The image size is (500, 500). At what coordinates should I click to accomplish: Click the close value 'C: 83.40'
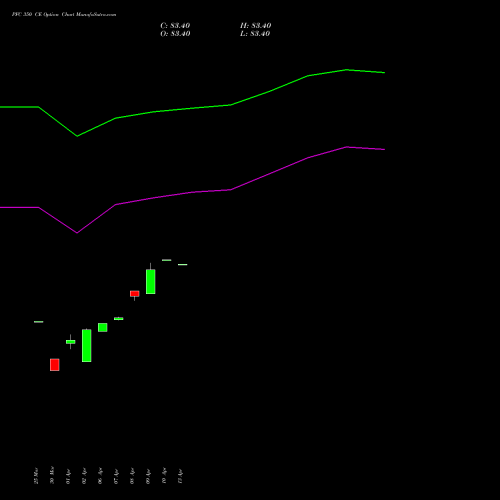tap(175, 26)
